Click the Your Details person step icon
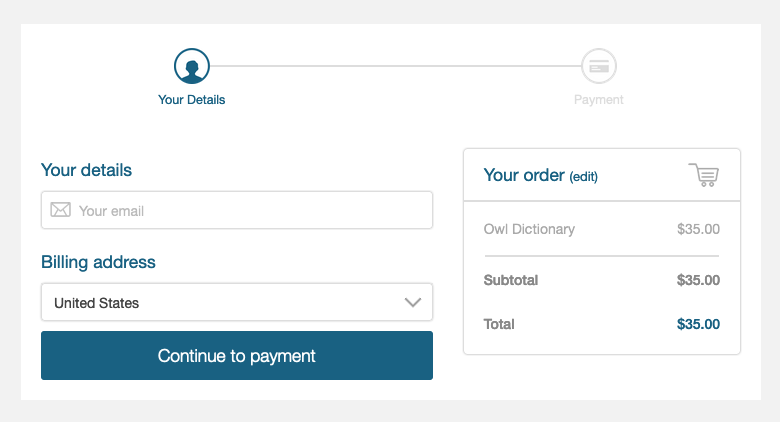This screenshot has width=780, height=422. 192,67
